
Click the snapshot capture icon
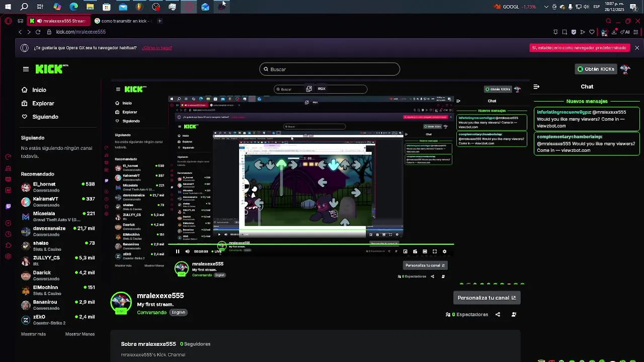point(565,32)
